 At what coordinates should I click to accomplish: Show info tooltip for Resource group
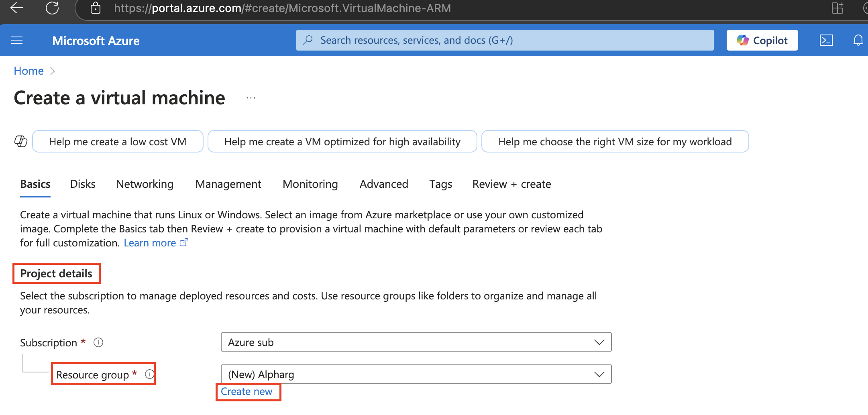(149, 374)
